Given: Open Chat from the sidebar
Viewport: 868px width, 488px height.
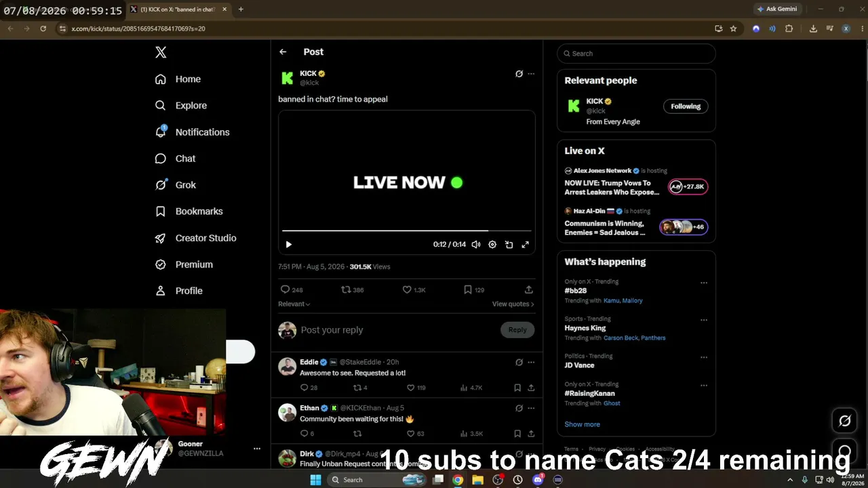Looking at the screenshot, I should click(175, 159).
